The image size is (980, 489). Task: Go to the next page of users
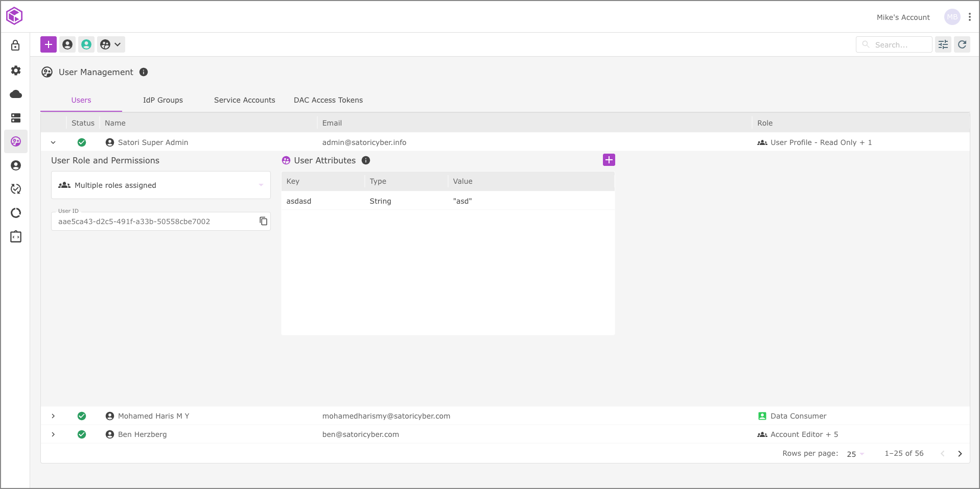click(x=960, y=454)
